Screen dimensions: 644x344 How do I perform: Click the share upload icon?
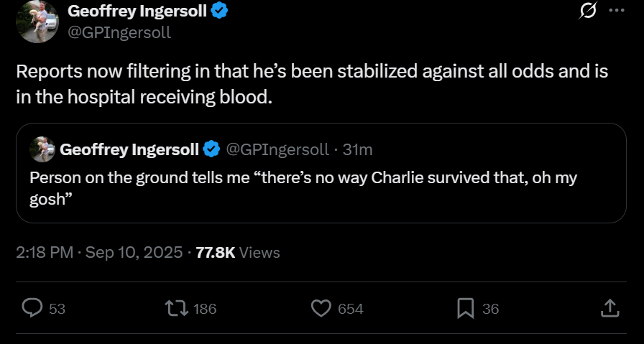coord(609,308)
